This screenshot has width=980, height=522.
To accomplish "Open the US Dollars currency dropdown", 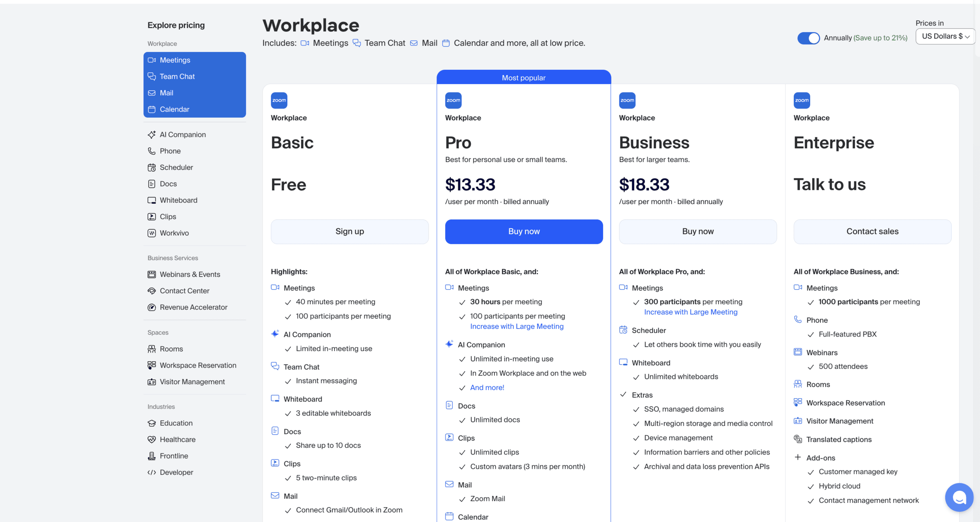I will (x=945, y=36).
